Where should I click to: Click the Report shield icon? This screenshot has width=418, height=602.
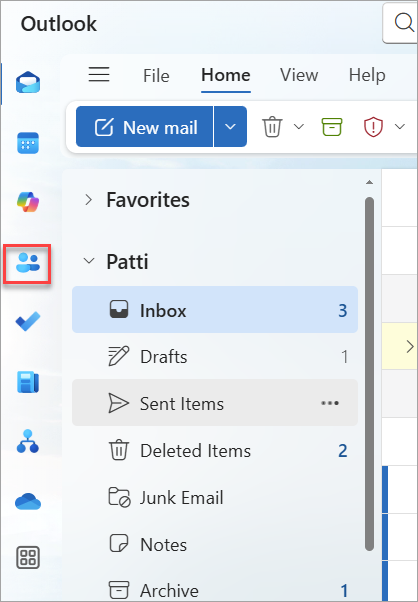click(373, 127)
